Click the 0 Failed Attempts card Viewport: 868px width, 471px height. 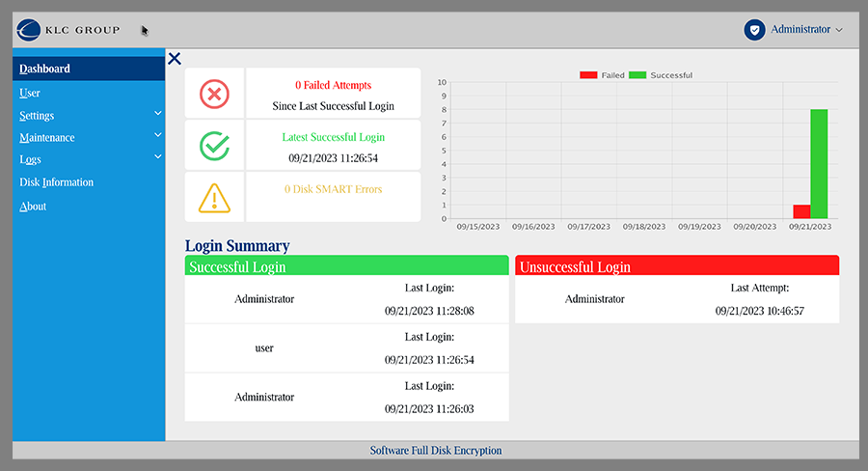(x=333, y=94)
